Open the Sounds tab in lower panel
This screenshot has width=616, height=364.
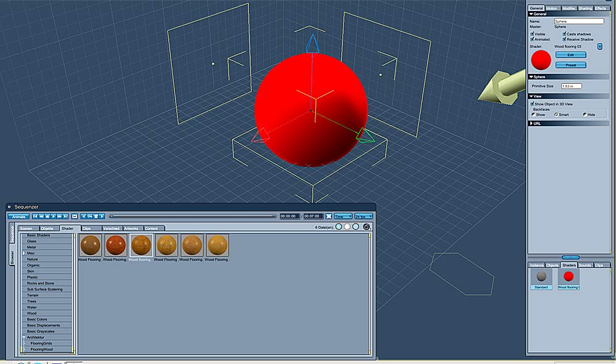585,265
